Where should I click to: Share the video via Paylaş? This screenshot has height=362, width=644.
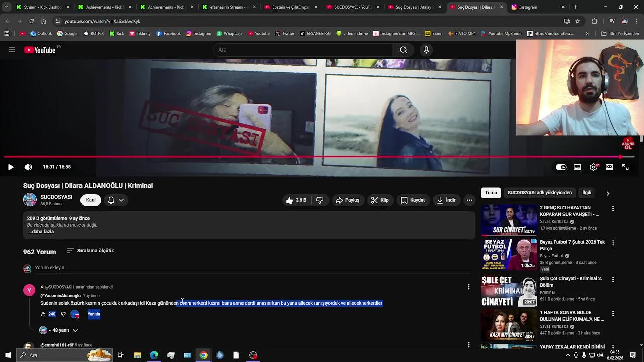pyautogui.click(x=347, y=200)
